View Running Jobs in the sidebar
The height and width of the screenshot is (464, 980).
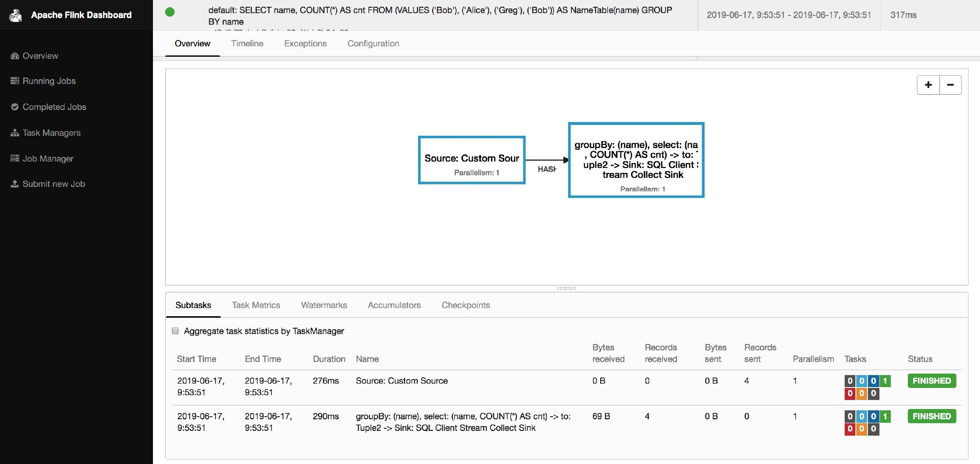[x=49, y=81]
